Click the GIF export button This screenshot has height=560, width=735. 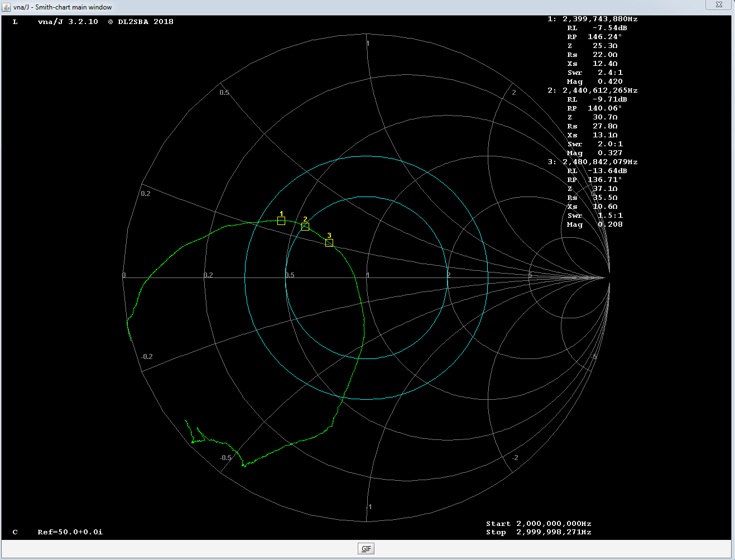[x=366, y=548]
